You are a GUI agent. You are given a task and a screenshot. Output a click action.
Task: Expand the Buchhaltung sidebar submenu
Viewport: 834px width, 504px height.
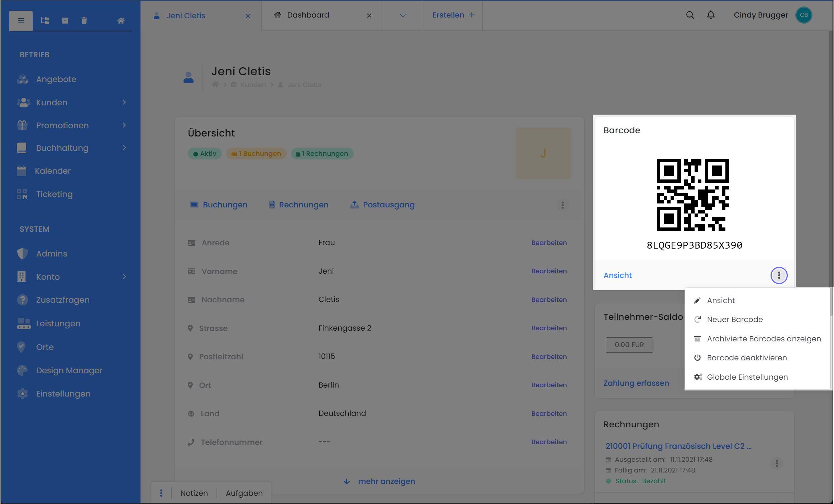point(124,148)
